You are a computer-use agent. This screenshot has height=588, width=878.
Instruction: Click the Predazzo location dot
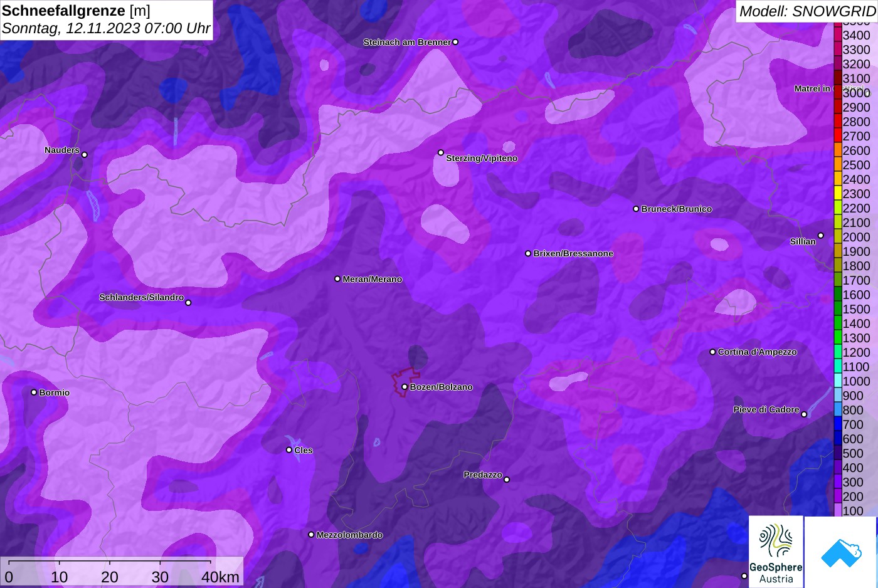[507, 480]
